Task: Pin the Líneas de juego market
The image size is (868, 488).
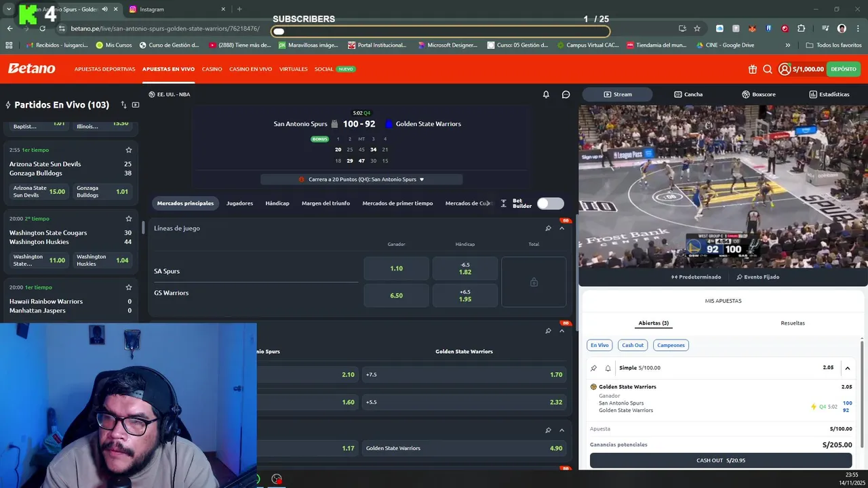Action: (x=548, y=228)
